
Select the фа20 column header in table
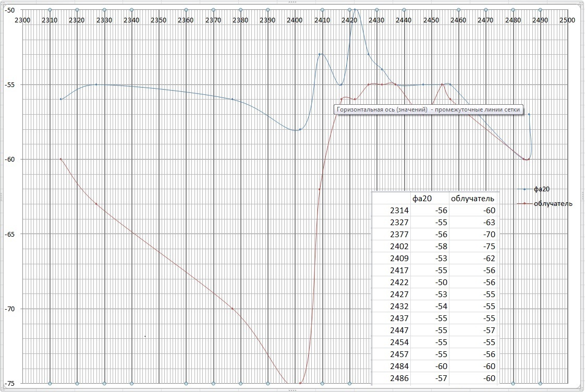(x=422, y=199)
